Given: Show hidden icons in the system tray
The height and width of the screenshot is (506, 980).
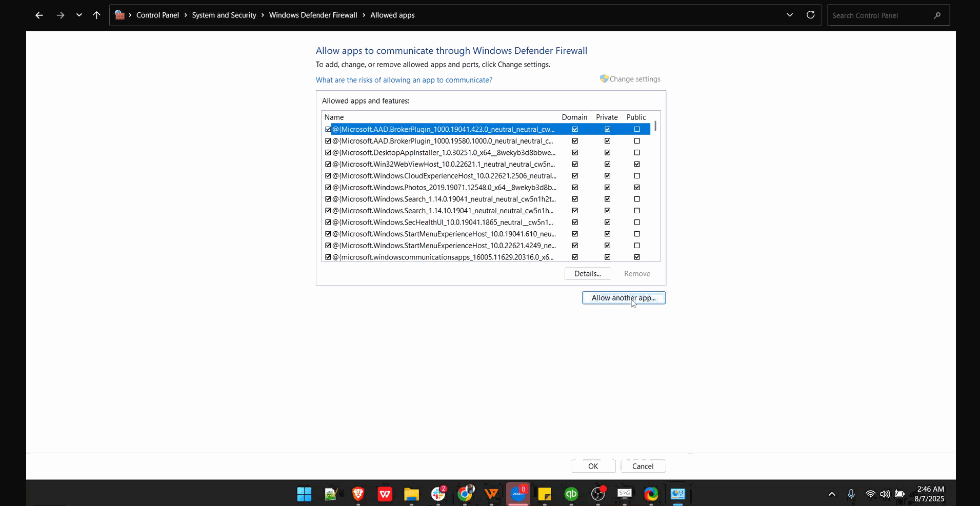Looking at the screenshot, I should tap(832, 494).
